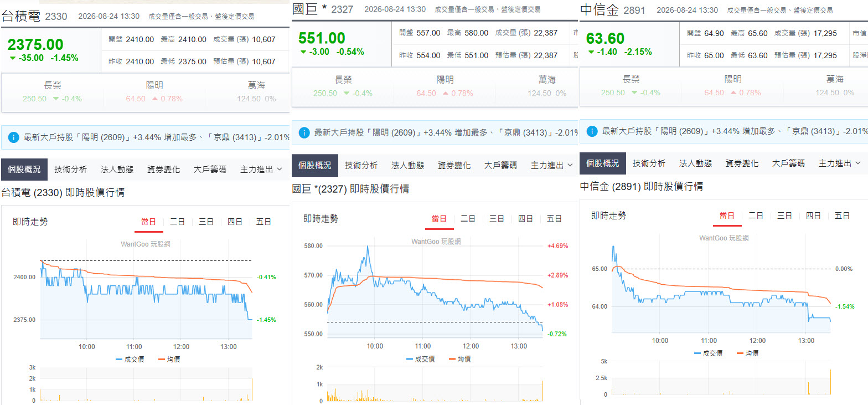This screenshot has height=405, width=868.
Task: Click the 最新大戶持股 news banner text in the 台積電 panel
Action: pos(157,137)
